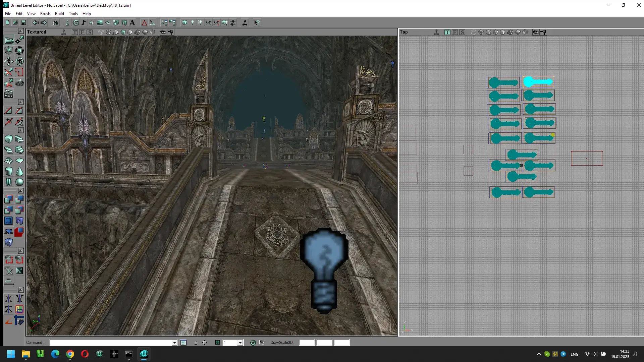
Task: Select the Brush Scaling tool
Action: coord(9,51)
